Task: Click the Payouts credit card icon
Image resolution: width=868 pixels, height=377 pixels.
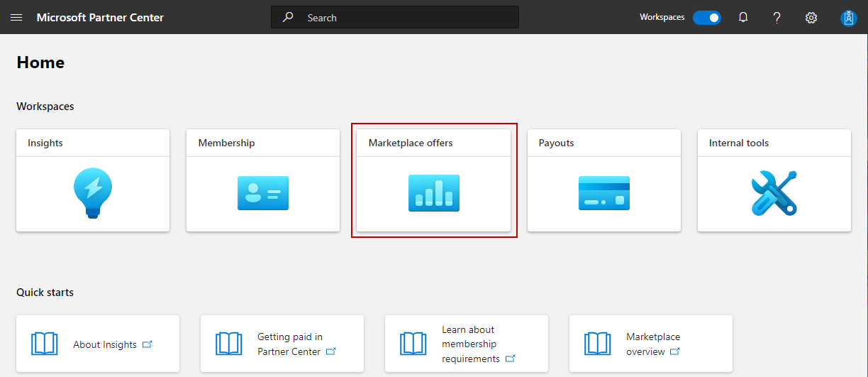Action: point(604,193)
